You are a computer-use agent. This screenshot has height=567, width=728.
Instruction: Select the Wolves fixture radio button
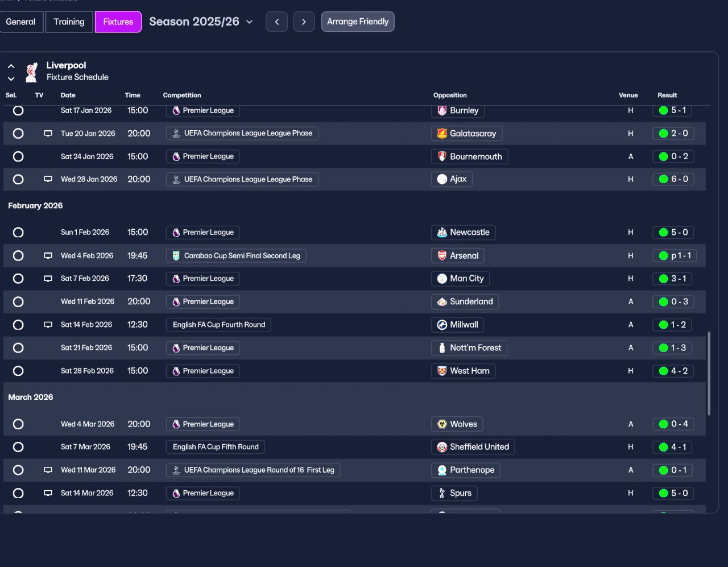[x=18, y=424]
